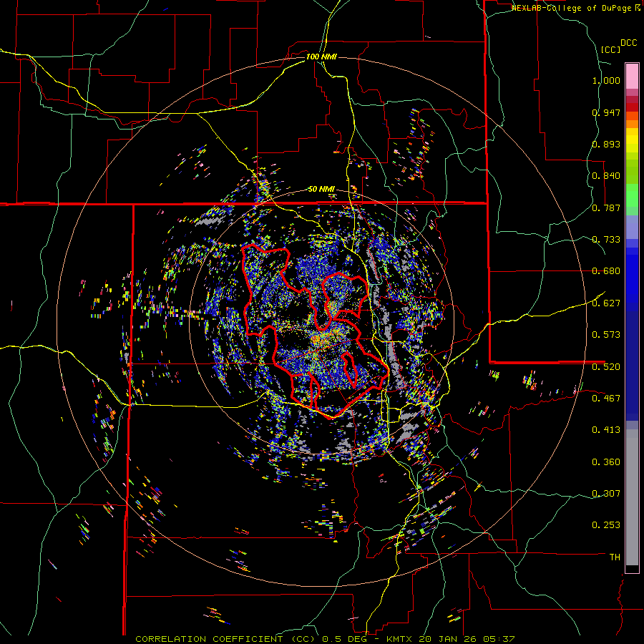The width and height of the screenshot is (644, 644).
Task: Click the TH threshold label on legend
Action: pyautogui.click(x=615, y=557)
